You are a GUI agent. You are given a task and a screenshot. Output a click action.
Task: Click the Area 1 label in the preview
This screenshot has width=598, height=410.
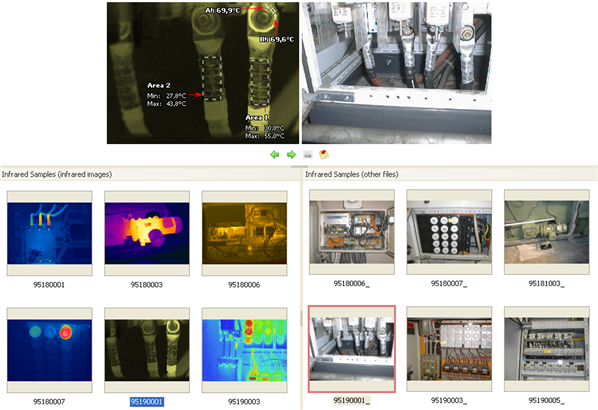click(x=257, y=117)
